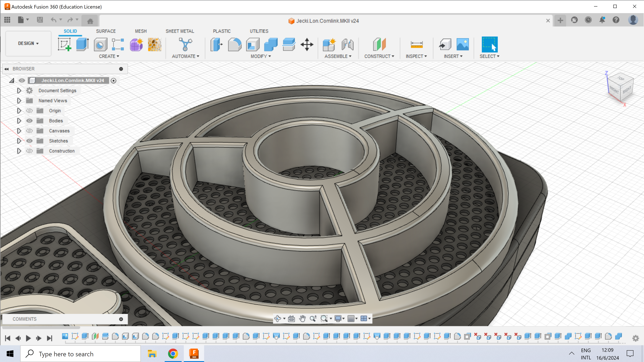Open the DESIGN workspace dropdown
644x362 pixels.
pos(28,43)
